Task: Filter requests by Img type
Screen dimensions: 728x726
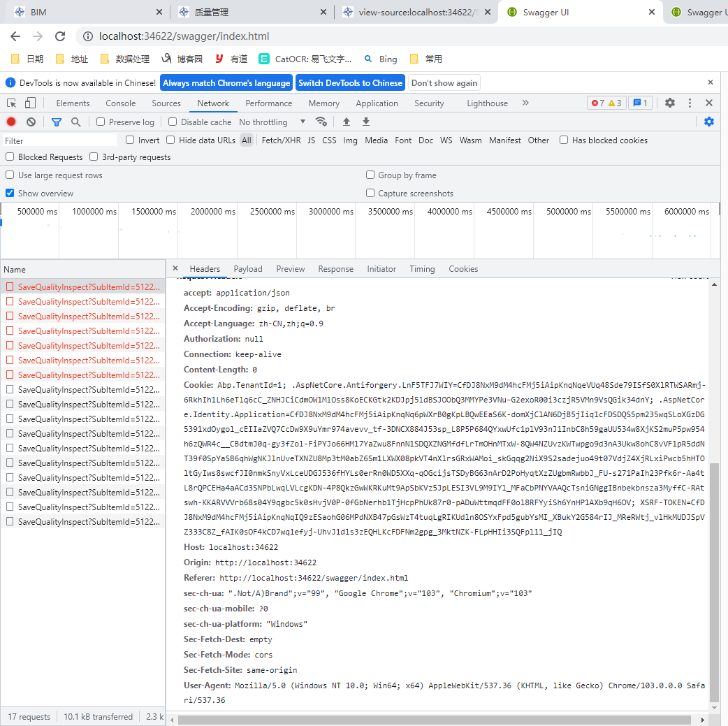Action: tap(350, 140)
